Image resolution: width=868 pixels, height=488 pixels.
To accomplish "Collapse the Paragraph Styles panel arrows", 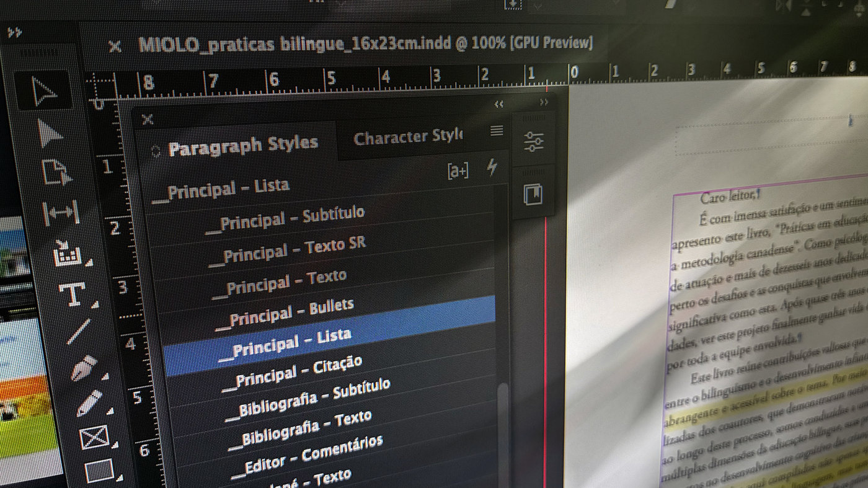I will pos(498,104).
